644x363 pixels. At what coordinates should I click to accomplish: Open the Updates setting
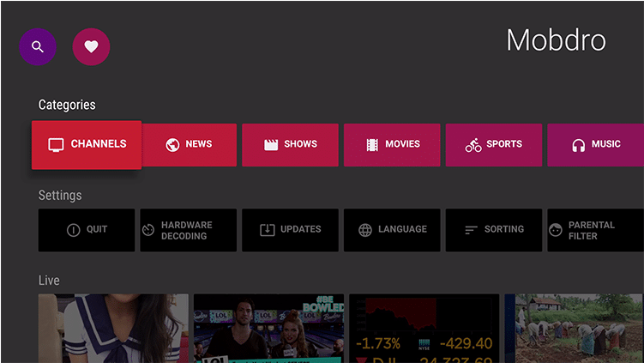click(291, 230)
